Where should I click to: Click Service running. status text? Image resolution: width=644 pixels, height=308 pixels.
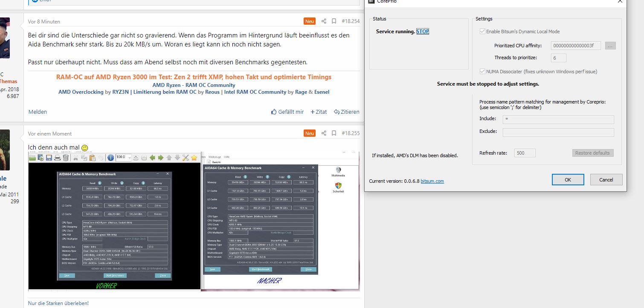tap(395, 32)
